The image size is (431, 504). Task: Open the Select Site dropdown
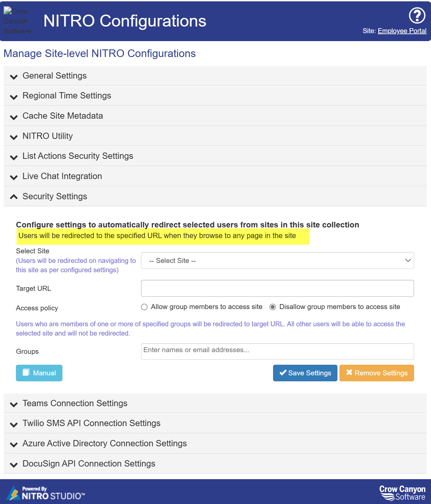click(x=277, y=261)
